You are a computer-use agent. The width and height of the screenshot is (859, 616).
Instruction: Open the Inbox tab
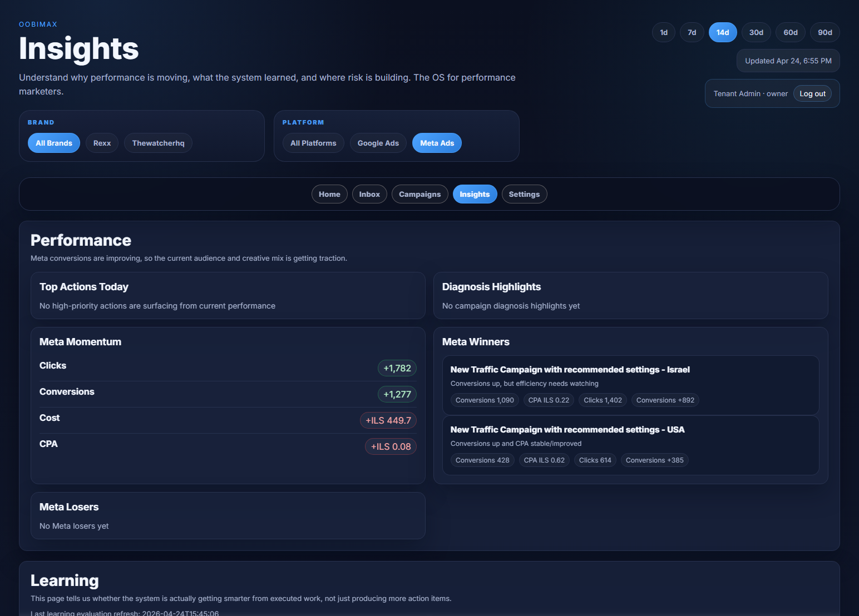369,194
